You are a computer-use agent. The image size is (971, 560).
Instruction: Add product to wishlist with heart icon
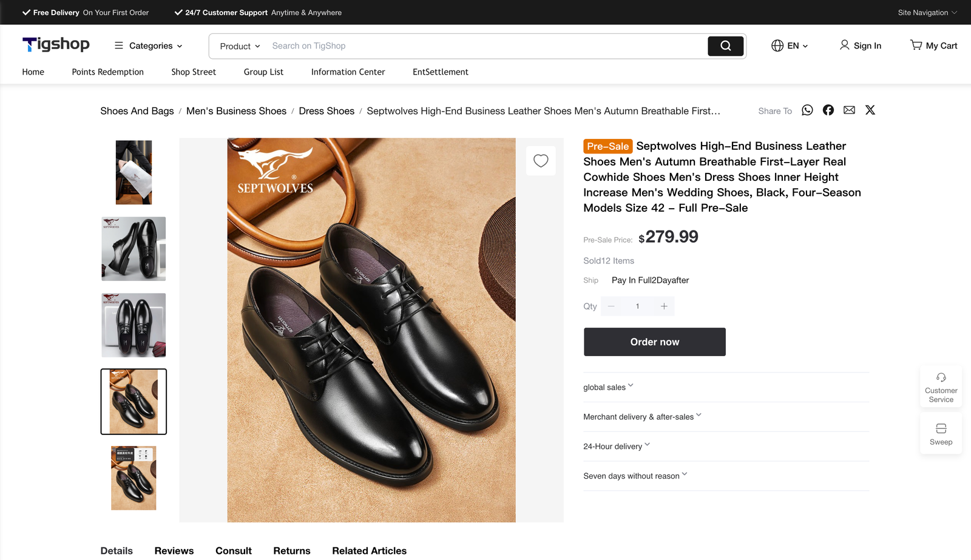540,161
